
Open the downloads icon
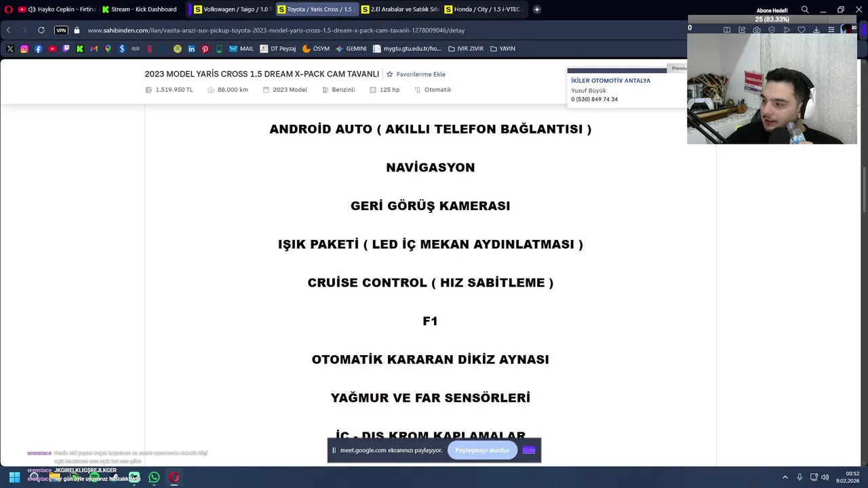(x=816, y=30)
